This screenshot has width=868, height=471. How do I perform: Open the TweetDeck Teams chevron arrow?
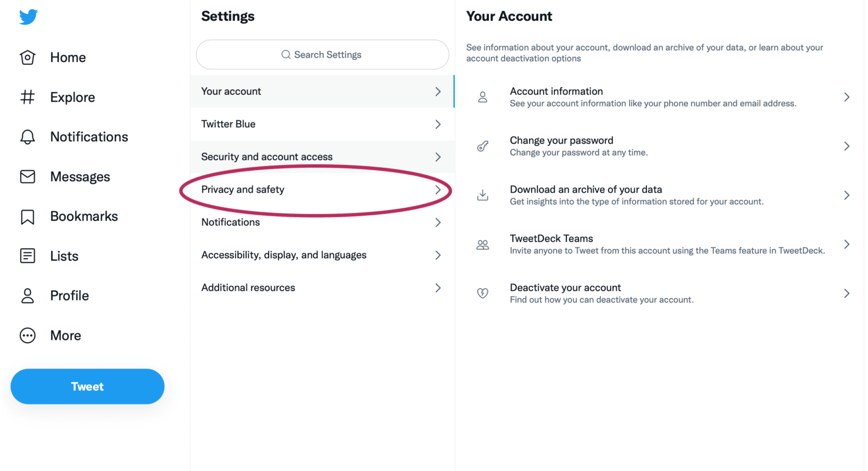pyautogui.click(x=847, y=244)
